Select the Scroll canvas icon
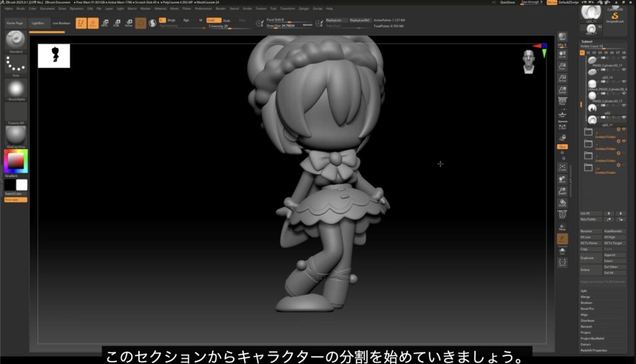 tap(562, 55)
